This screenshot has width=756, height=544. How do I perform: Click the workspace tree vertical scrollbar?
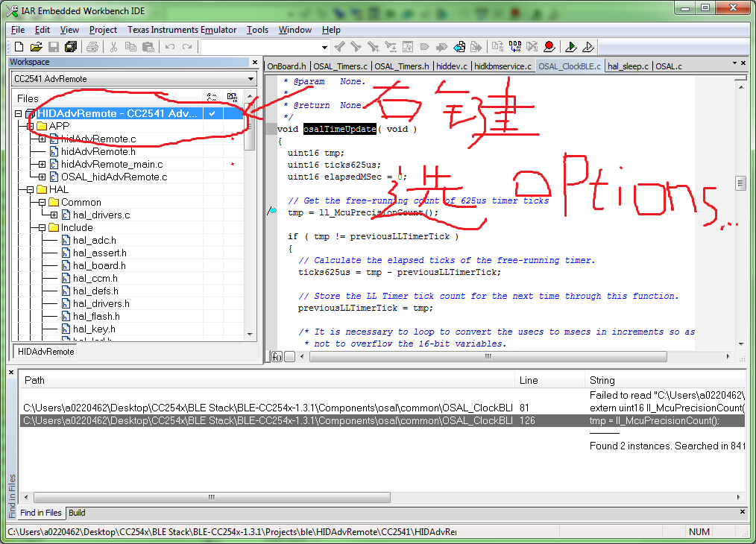[x=250, y=215]
